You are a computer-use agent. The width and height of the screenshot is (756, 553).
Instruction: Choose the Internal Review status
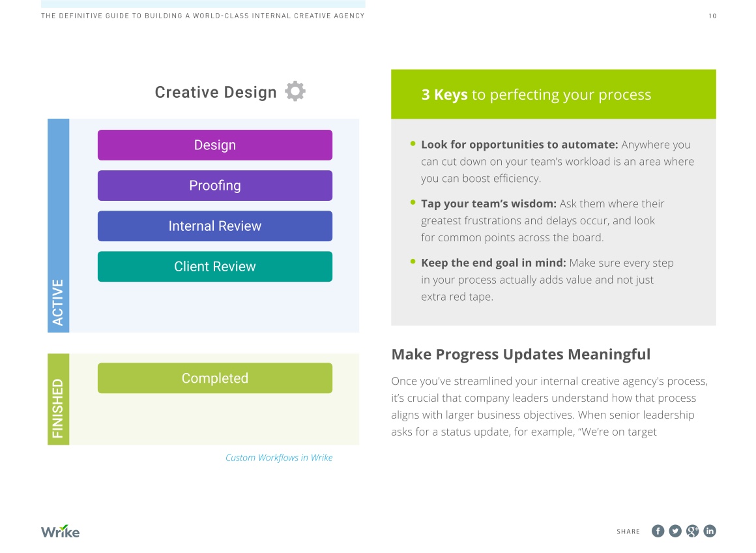pyautogui.click(x=215, y=226)
